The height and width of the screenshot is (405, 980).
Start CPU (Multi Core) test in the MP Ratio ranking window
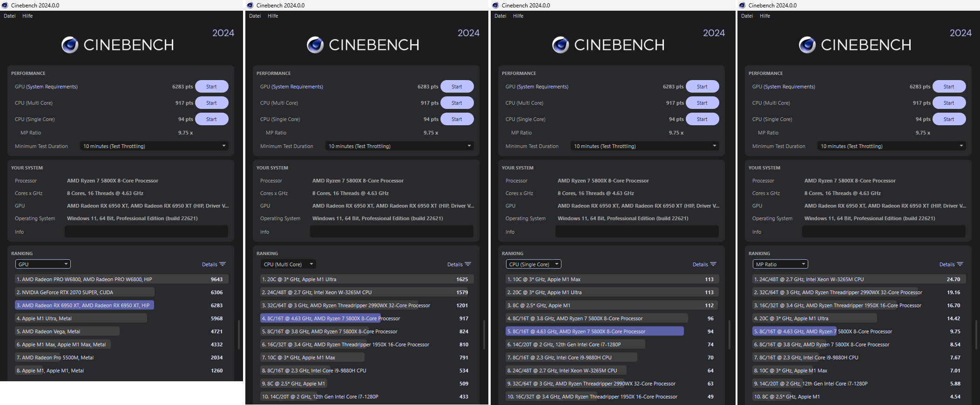pos(949,103)
